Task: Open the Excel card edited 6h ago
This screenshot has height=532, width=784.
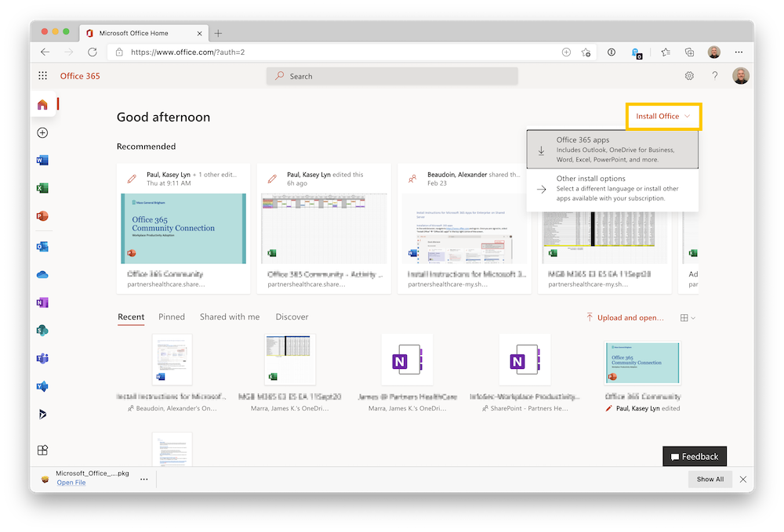Action: point(324,228)
